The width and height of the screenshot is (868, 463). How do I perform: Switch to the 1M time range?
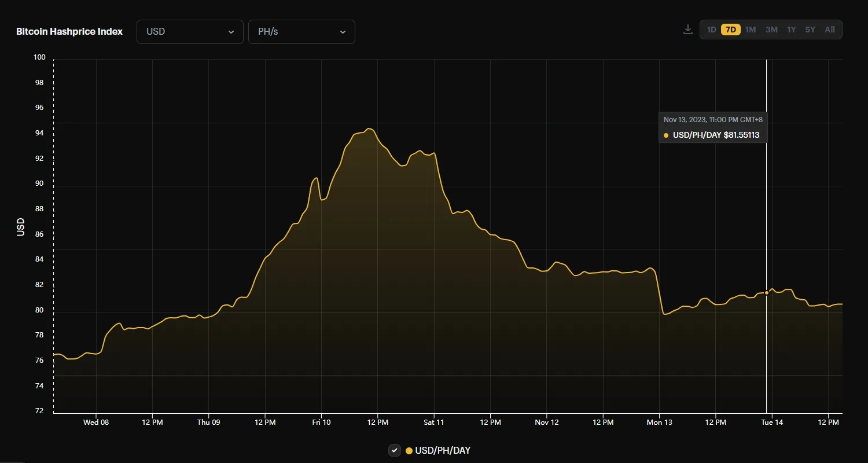coord(751,29)
